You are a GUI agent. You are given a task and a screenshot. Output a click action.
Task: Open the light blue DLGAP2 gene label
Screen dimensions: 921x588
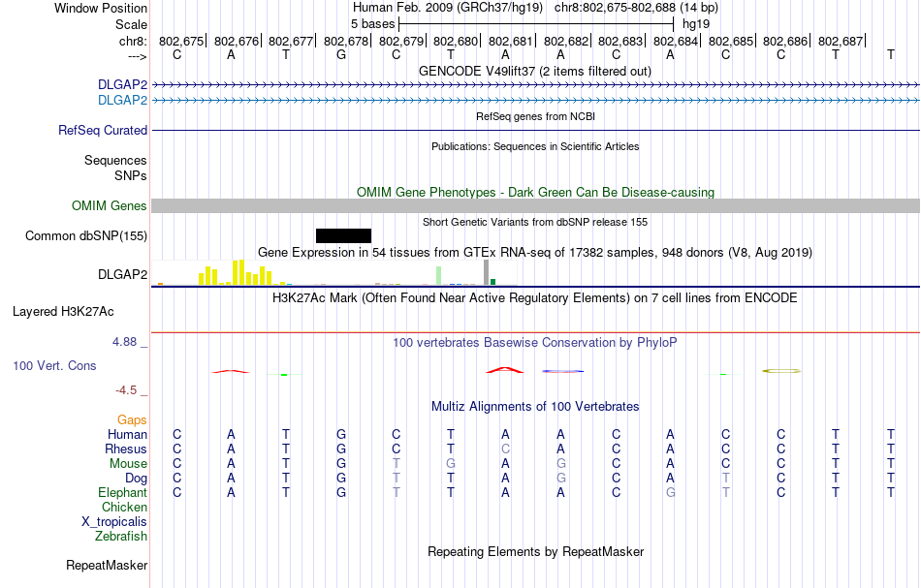pyautogui.click(x=122, y=101)
